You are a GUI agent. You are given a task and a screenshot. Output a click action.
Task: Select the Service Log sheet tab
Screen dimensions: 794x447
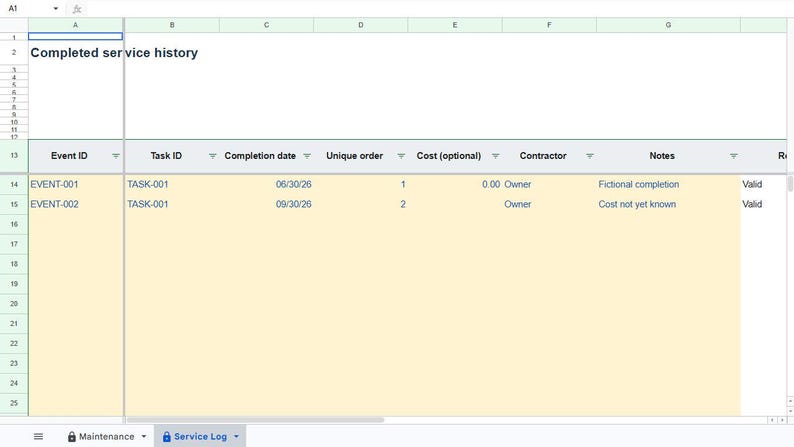coord(200,436)
